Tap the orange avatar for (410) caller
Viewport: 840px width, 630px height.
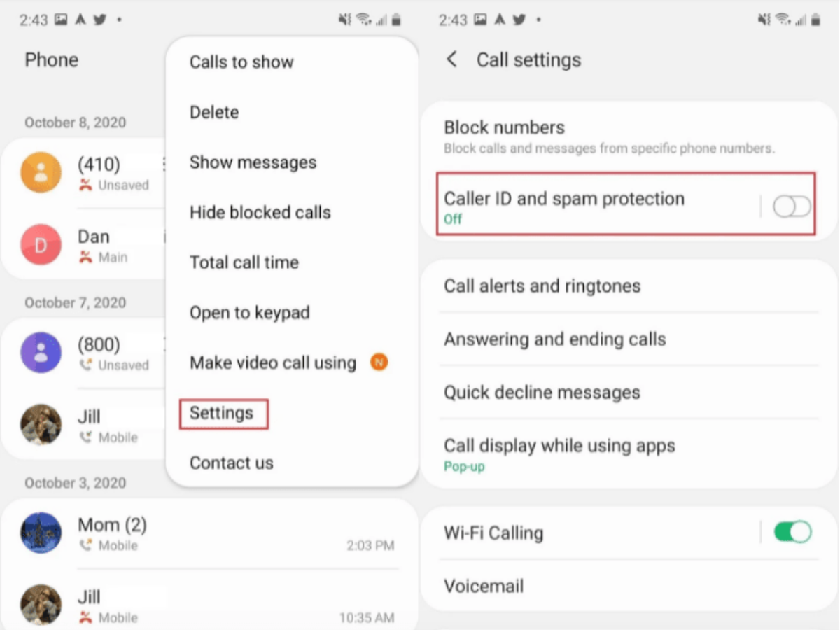point(41,172)
